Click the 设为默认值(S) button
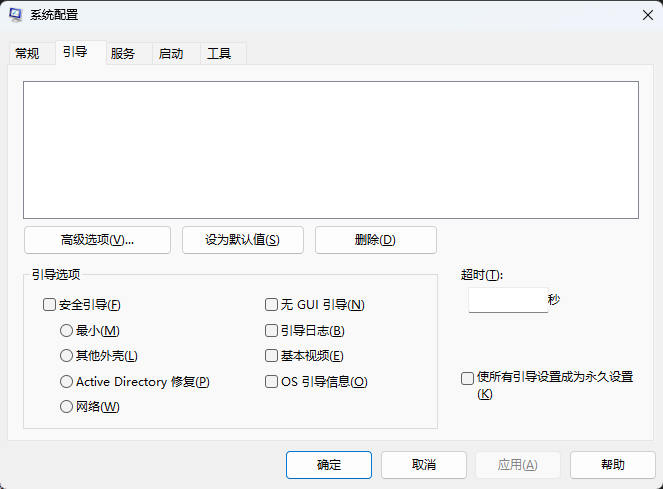The height and width of the screenshot is (489, 663). [x=243, y=240]
